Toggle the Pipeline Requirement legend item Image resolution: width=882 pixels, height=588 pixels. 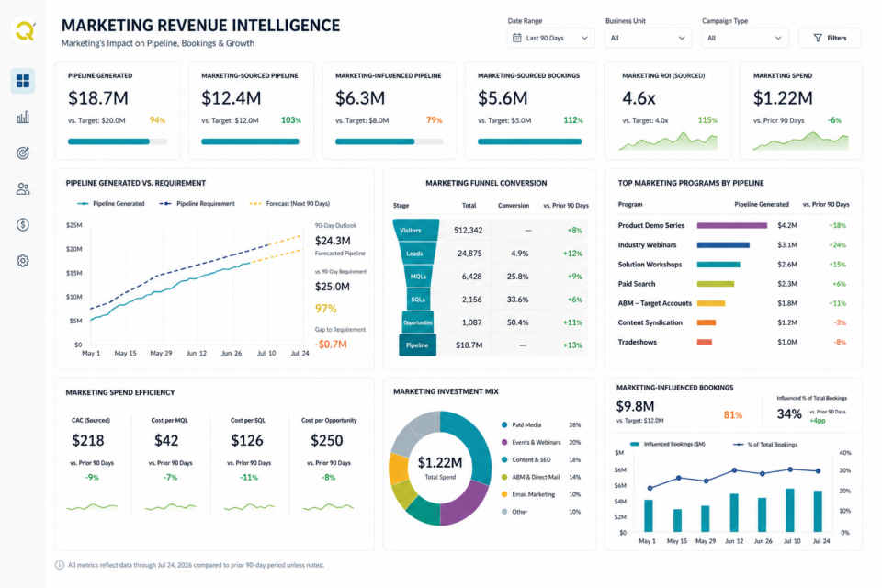click(197, 204)
